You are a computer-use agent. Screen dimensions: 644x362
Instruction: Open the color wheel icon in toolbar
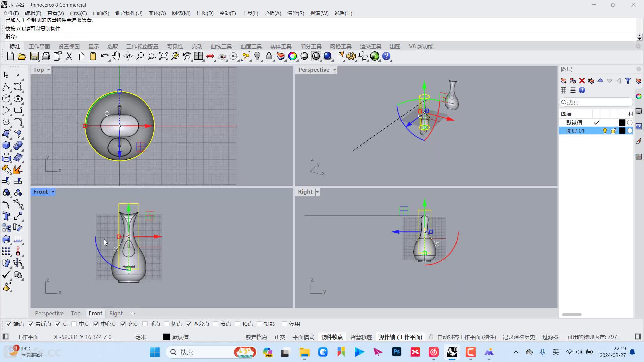pyautogui.click(x=292, y=56)
